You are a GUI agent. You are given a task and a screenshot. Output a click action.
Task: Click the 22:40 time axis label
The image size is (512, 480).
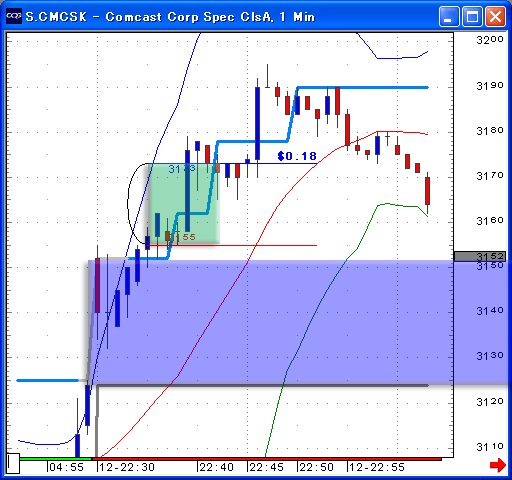216,467
